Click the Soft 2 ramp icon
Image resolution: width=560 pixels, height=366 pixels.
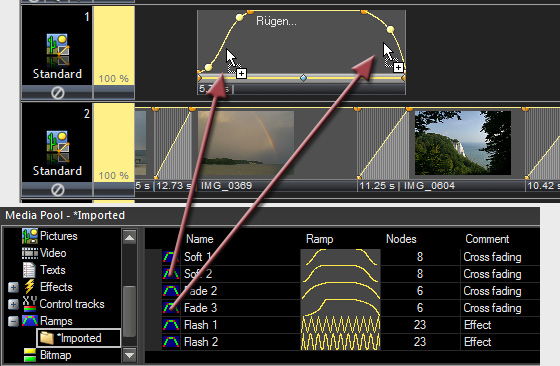(x=171, y=274)
